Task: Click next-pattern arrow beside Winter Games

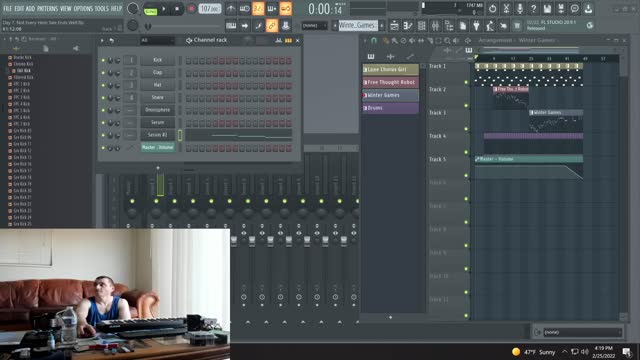Action: tap(382, 25)
